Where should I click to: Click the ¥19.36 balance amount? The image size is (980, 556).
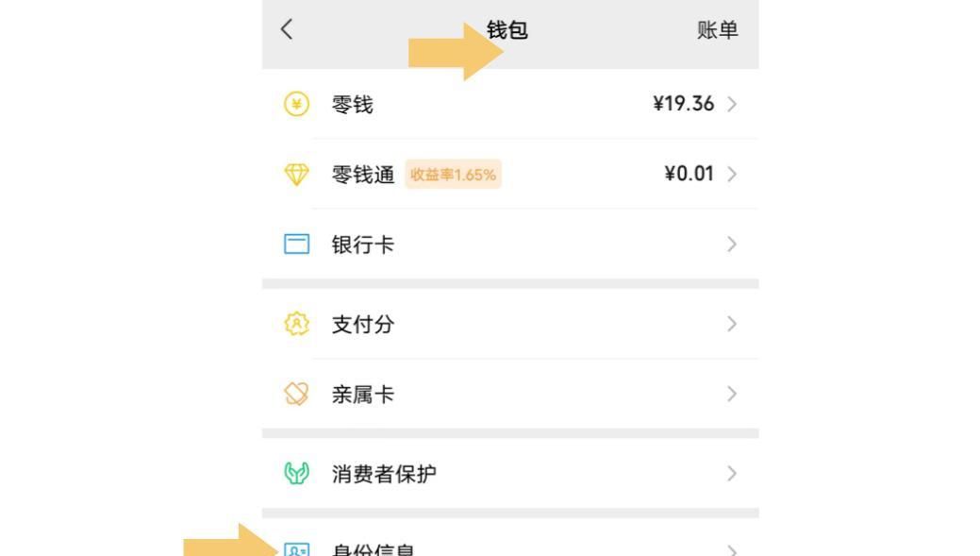tap(683, 105)
